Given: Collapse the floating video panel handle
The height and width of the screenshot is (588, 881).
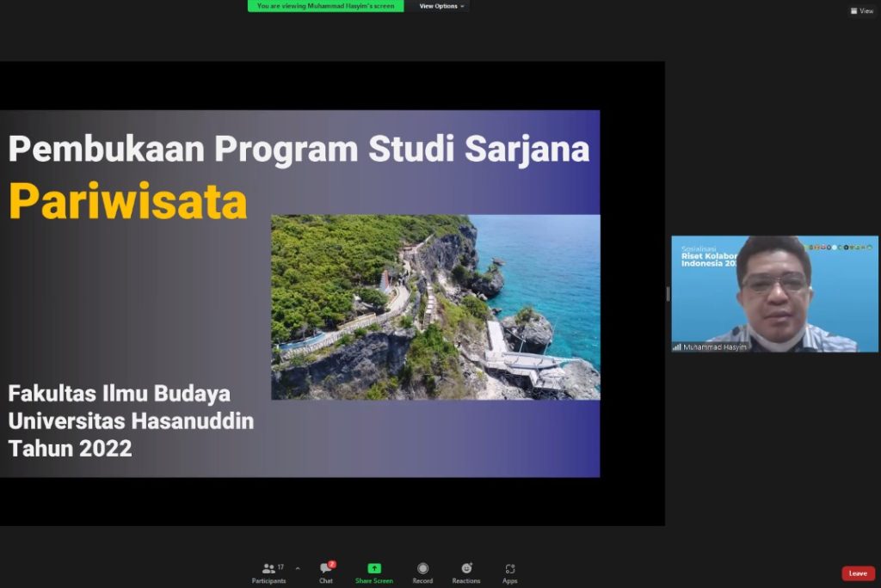Looking at the screenshot, I should [668, 294].
